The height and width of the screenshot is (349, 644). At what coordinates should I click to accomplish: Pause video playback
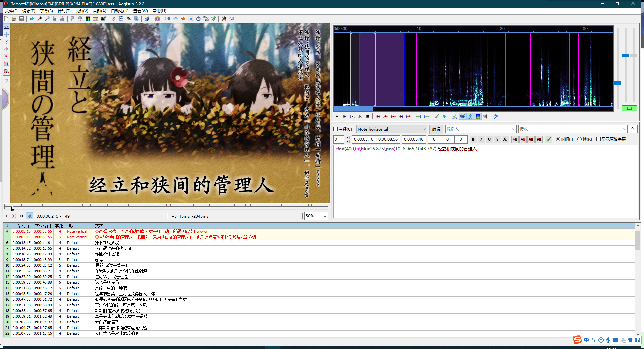click(22, 216)
